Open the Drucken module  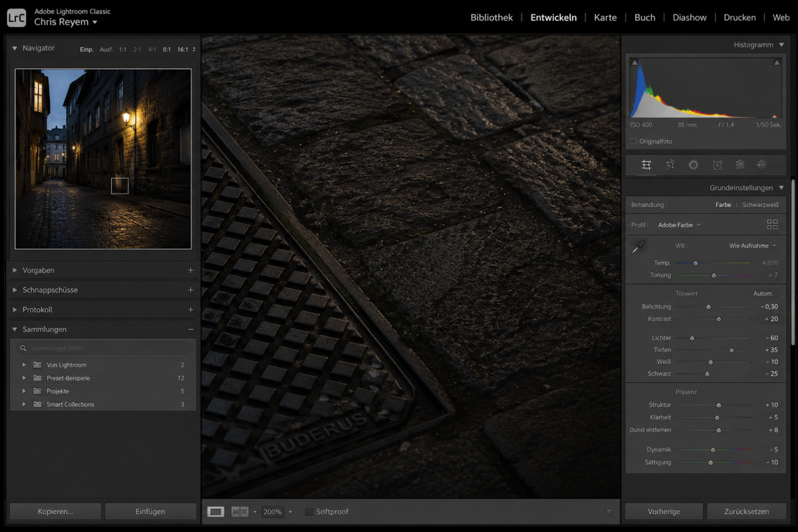click(739, 17)
